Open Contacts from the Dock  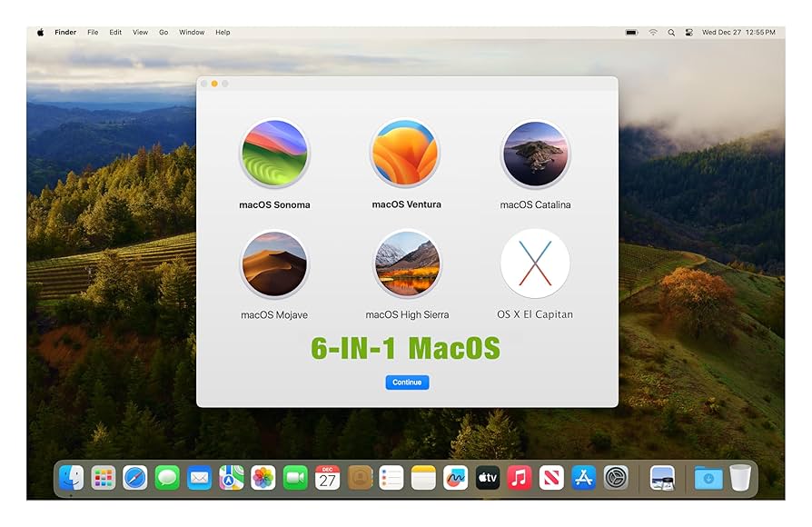point(360,477)
